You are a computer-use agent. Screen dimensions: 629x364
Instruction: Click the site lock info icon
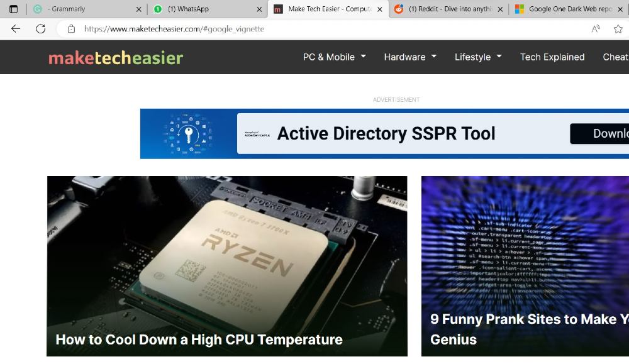[71, 29]
